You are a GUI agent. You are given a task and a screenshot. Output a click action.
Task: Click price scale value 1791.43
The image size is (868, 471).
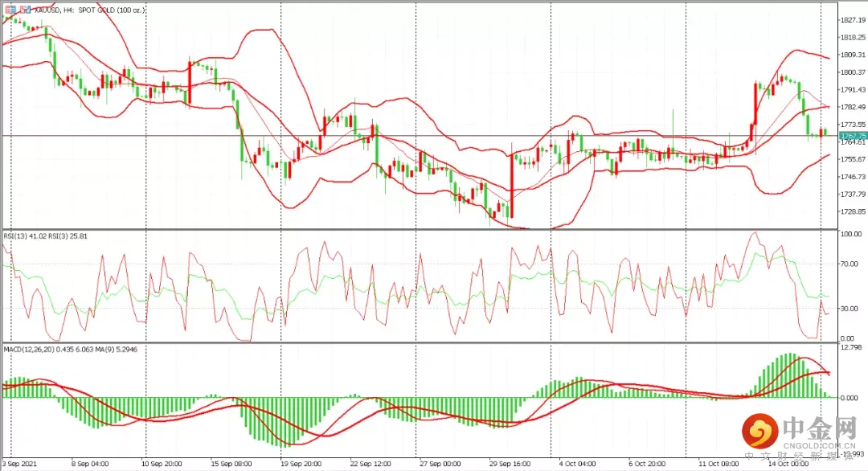coord(853,90)
